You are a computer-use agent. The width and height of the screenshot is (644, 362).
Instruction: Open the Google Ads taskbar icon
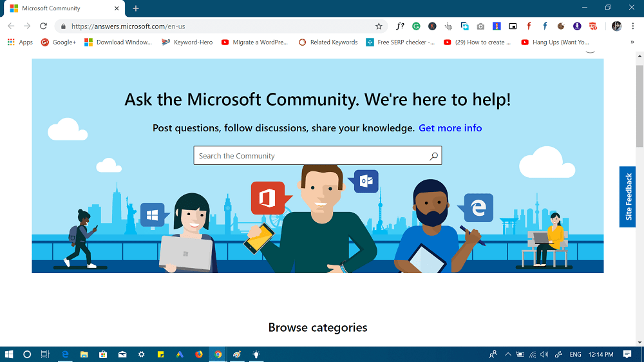pos(180,354)
